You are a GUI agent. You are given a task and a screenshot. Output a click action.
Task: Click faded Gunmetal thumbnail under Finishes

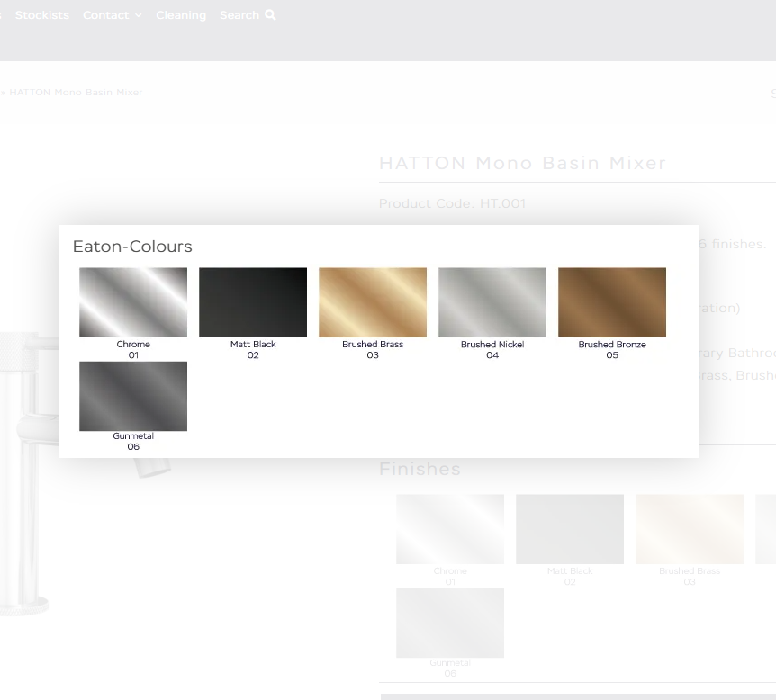point(450,624)
